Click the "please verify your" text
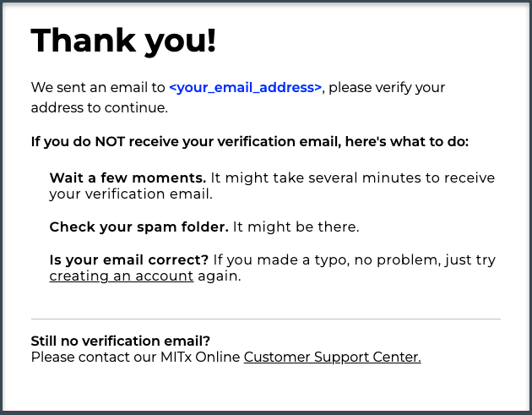 click(387, 88)
